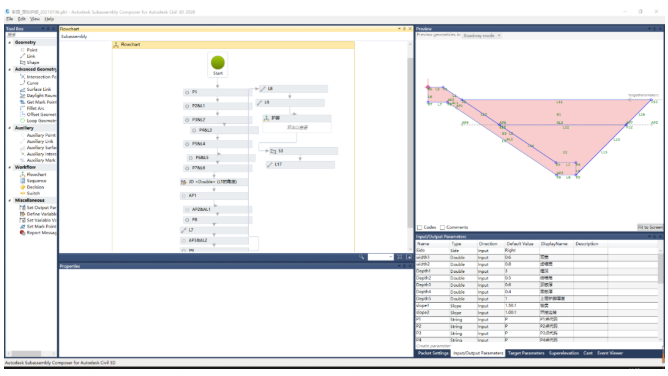Switch to the Superelevation tab
668x376 pixels.
tap(564, 353)
